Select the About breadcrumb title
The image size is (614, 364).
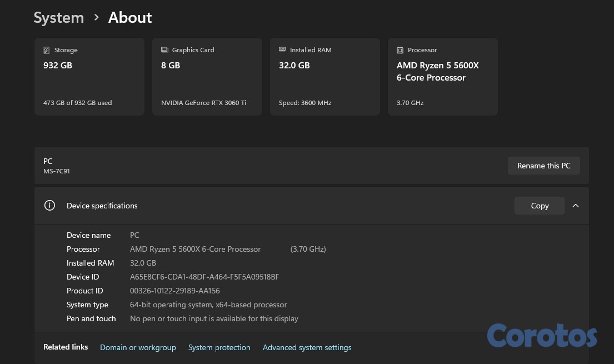[x=130, y=18]
